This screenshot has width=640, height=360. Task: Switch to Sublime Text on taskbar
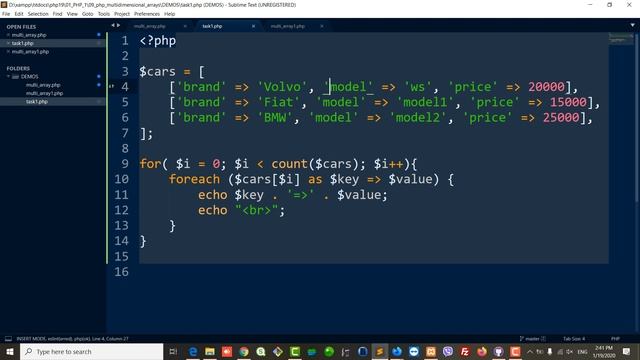(x=380, y=351)
